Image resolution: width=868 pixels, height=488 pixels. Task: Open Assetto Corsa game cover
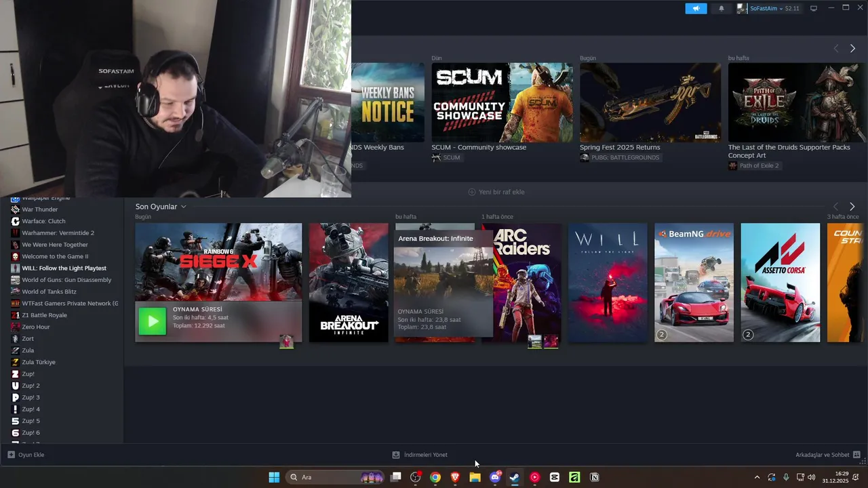(x=780, y=283)
